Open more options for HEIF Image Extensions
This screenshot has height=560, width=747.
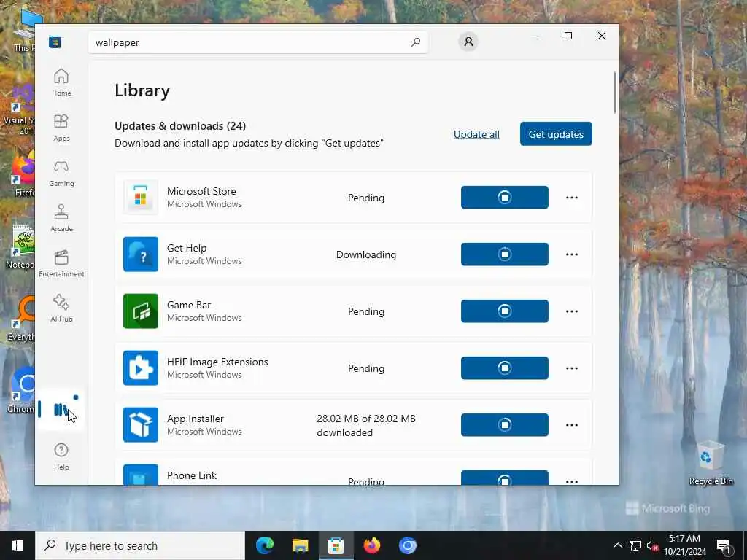572,368
